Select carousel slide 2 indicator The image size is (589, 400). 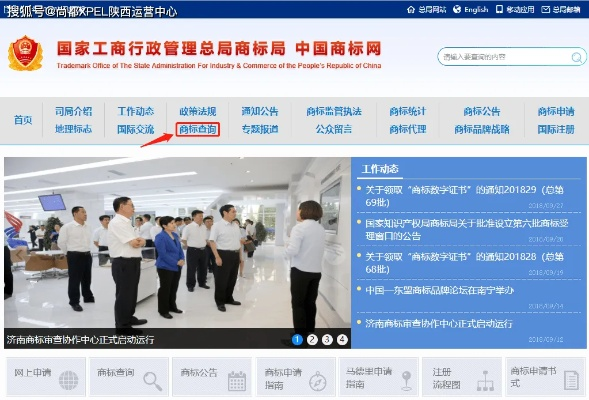click(312, 340)
